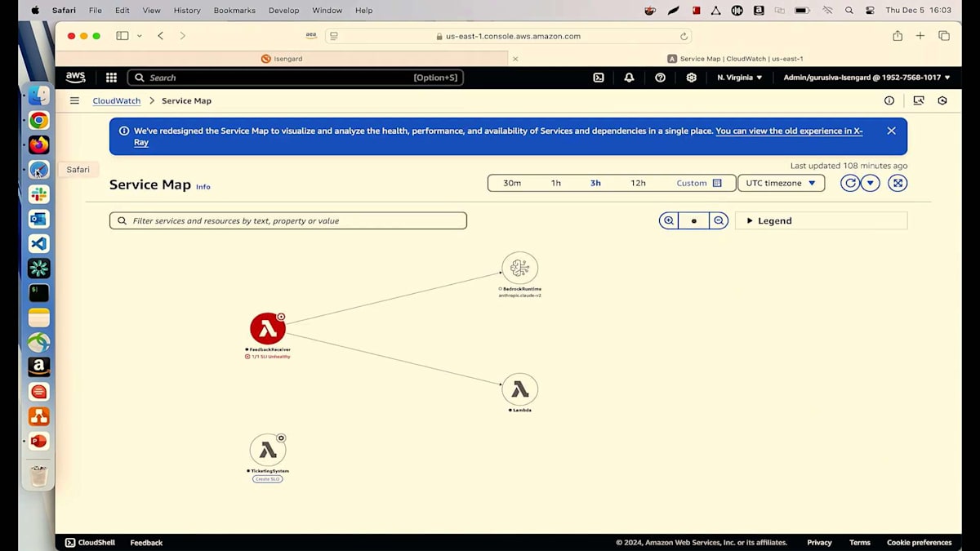Open Spotlight search in menu bar
The height and width of the screenshot is (551, 980).
[849, 11]
